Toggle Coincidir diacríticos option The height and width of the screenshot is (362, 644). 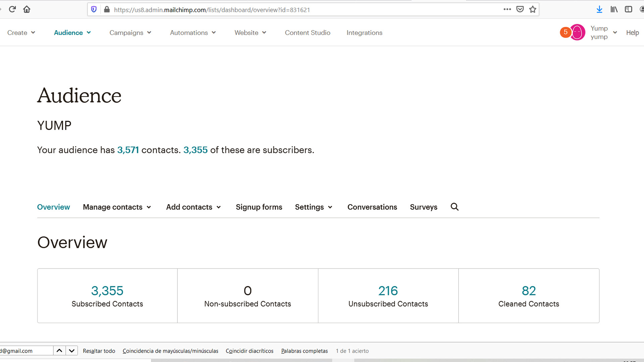250,351
